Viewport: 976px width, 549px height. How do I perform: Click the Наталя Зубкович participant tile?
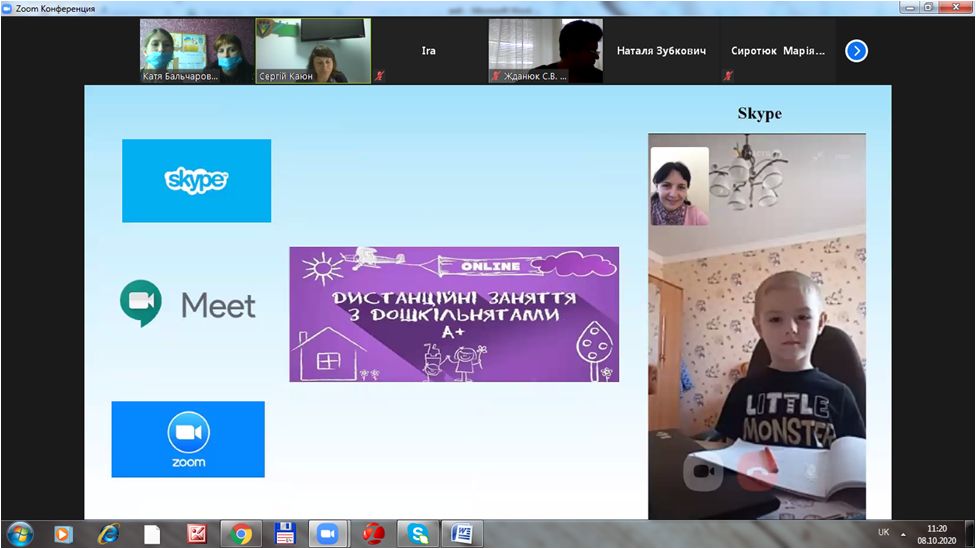(661, 50)
